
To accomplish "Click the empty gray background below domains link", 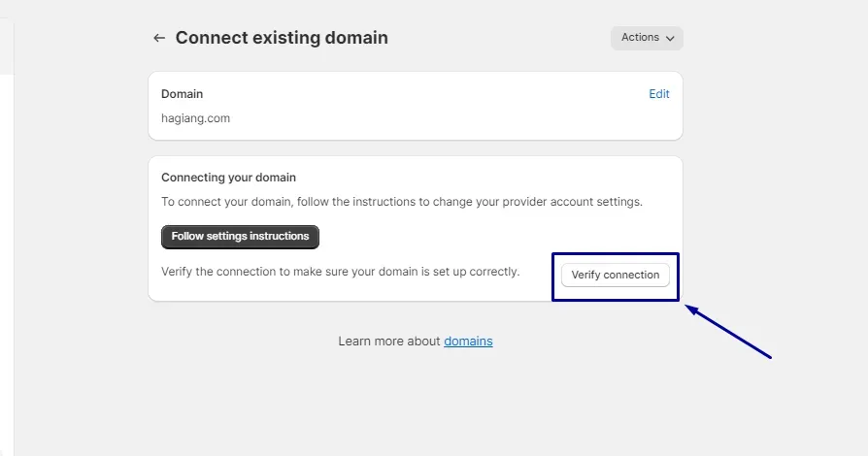I will pos(417,407).
